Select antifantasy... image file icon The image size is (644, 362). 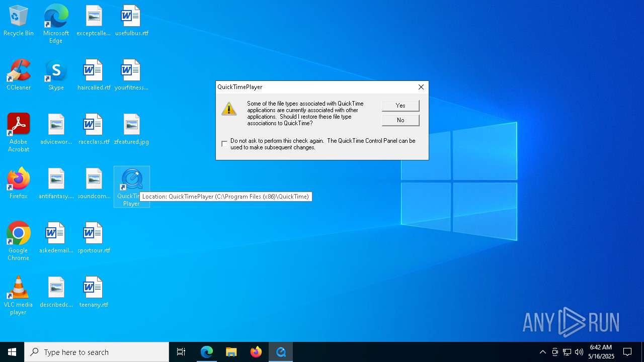point(56,184)
